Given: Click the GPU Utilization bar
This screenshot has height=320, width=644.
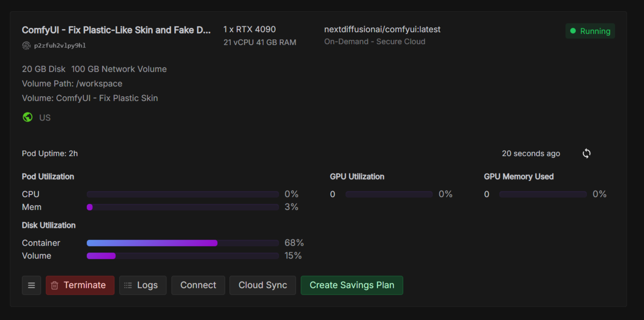Looking at the screenshot, I should [389, 194].
